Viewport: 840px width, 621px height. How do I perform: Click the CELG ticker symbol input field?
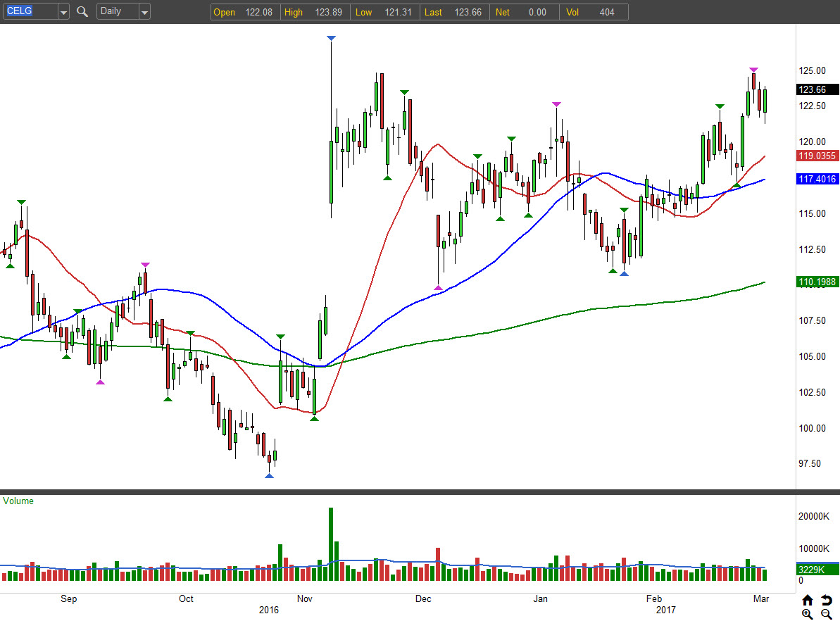(30, 11)
